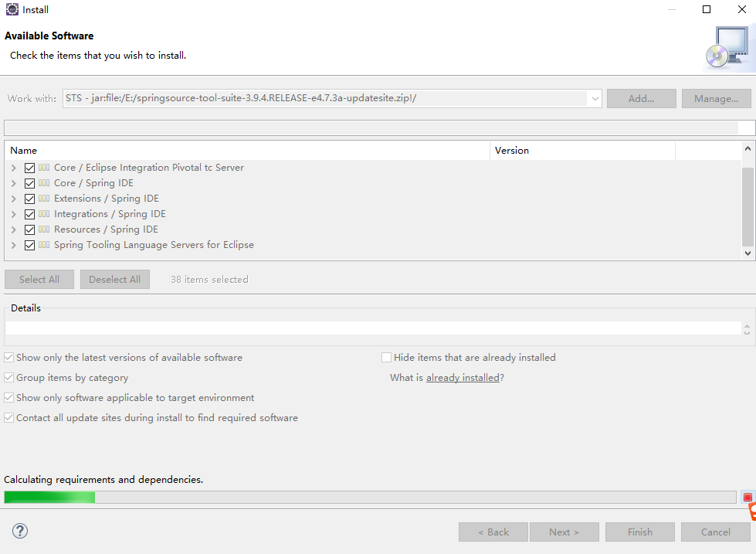The image size is (756, 554).
Task: Click category icon beside Spring Tooling Language Servers
Action: 44,245
